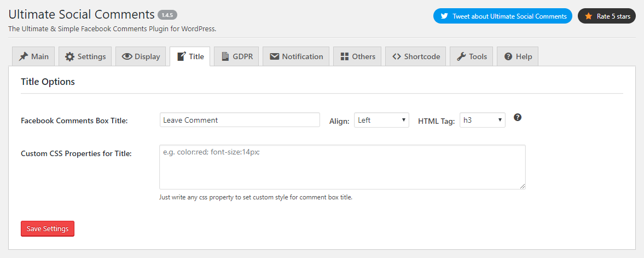Click the question mark help icon beside HTML Tag
This screenshot has height=258, width=644.
coord(518,117)
